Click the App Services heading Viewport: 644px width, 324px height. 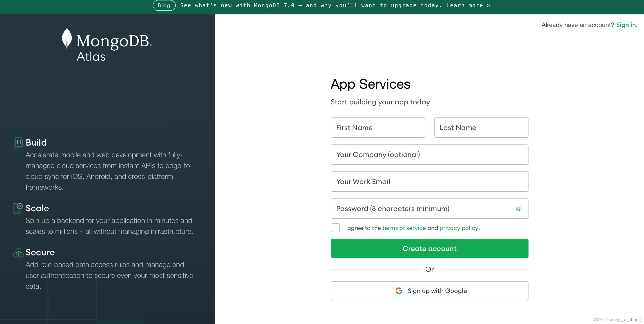[370, 84]
